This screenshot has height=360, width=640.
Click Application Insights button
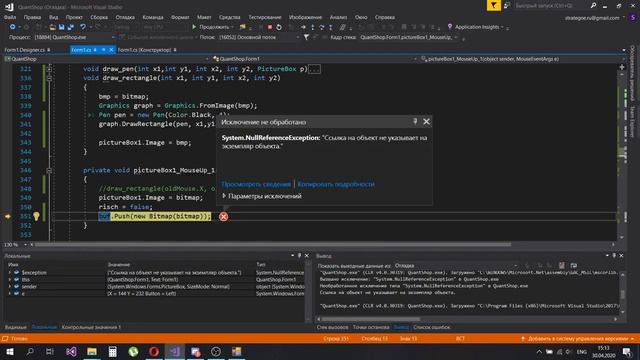(476, 27)
